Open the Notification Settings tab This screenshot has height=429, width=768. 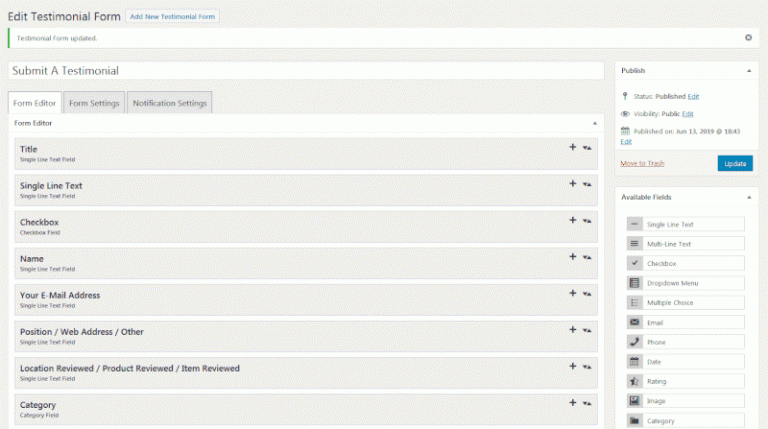point(169,103)
